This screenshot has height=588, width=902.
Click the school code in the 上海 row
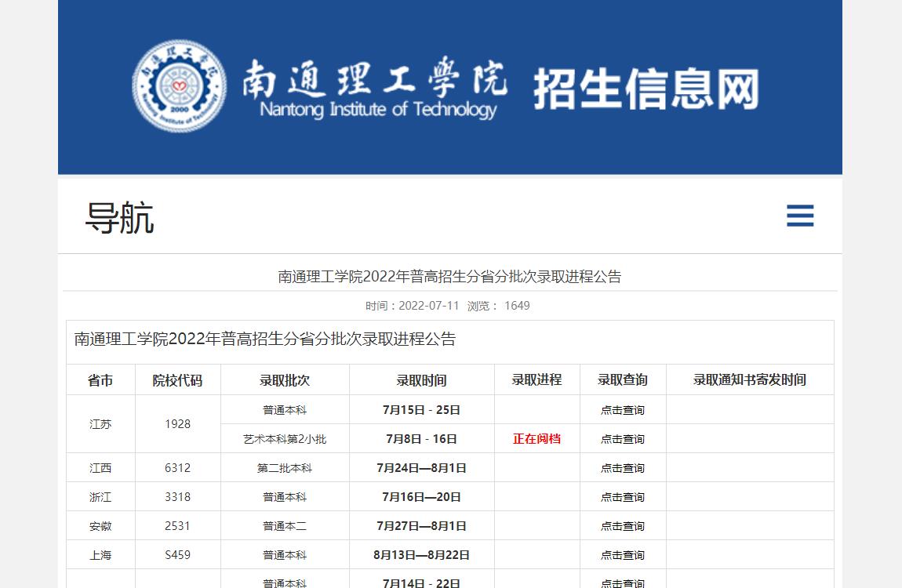(x=177, y=555)
